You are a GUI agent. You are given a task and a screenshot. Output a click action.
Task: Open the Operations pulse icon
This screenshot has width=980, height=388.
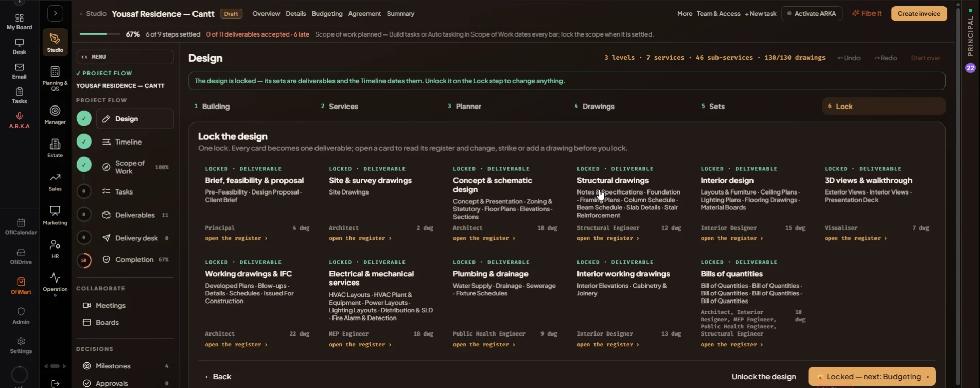[x=55, y=285]
